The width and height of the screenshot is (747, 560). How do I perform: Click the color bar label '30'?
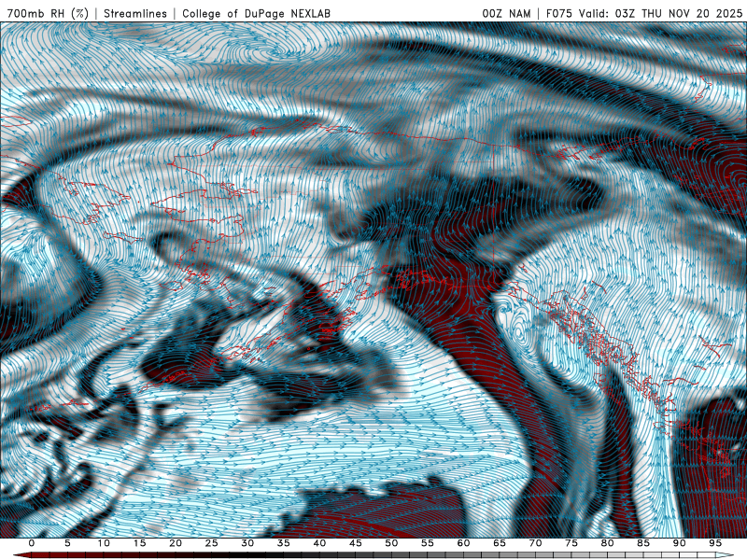point(247,543)
